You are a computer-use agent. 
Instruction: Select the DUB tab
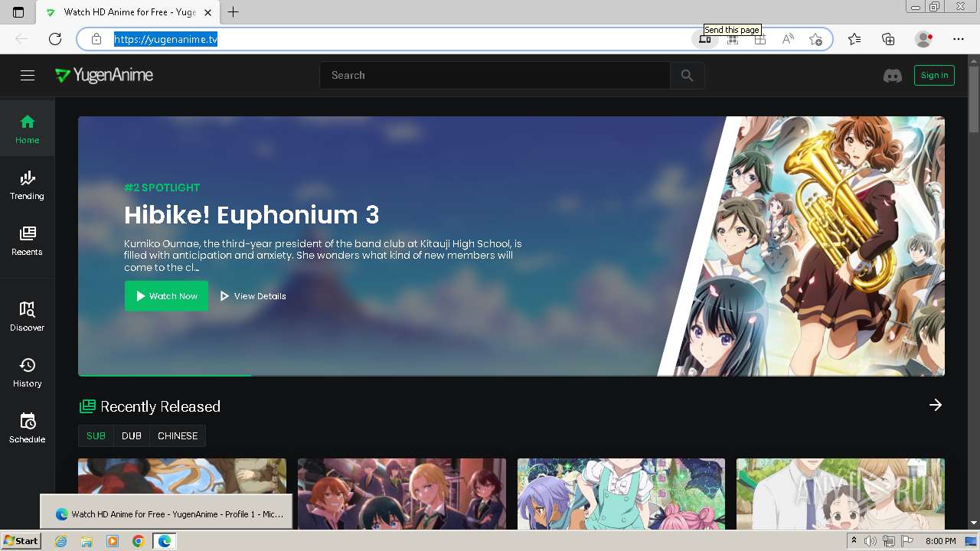click(x=132, y=435)
